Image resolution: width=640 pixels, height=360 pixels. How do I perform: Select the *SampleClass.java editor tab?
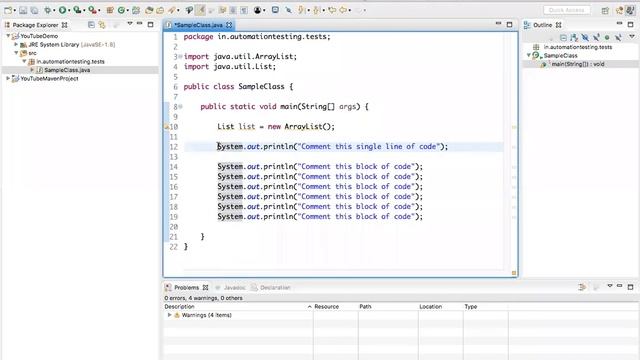tap(198, 25)
